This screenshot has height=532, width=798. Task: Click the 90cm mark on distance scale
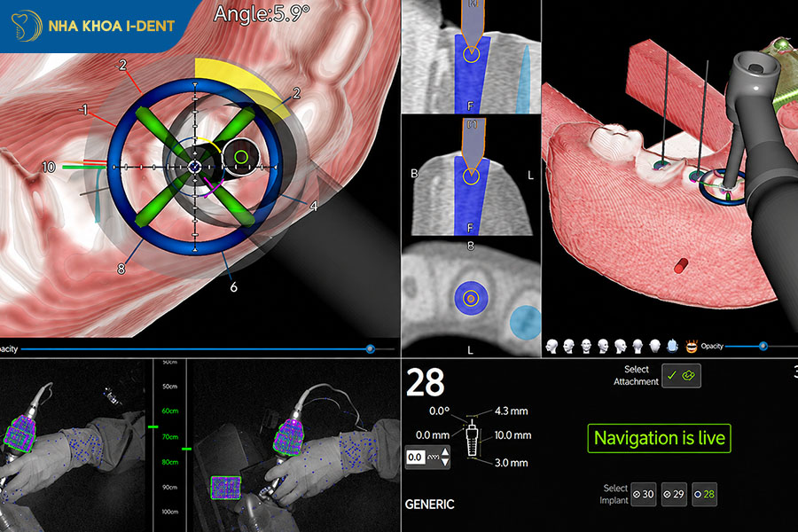[170, 487]
